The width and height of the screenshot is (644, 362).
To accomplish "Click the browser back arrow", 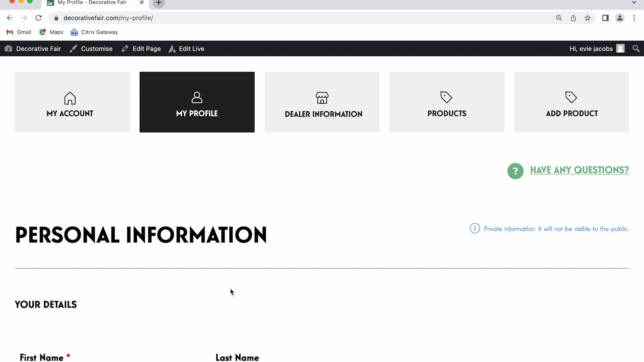I will coord(10,18).
